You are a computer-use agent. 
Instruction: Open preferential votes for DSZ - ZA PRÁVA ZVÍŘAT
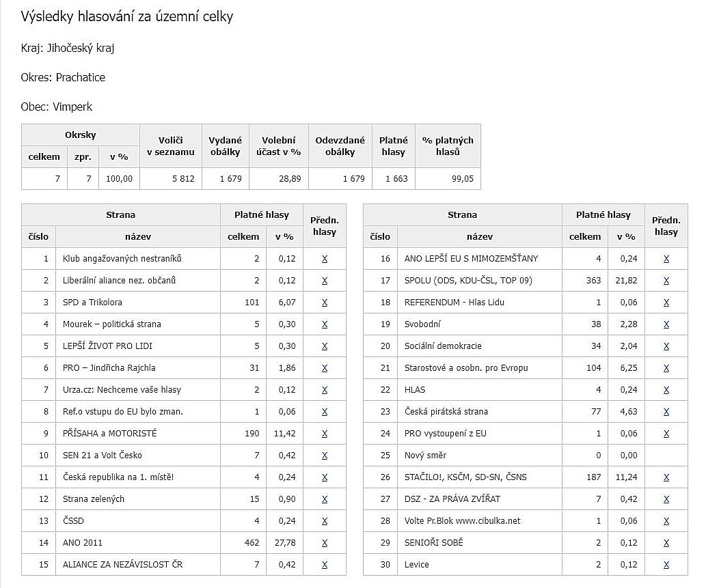pos(666,499)
